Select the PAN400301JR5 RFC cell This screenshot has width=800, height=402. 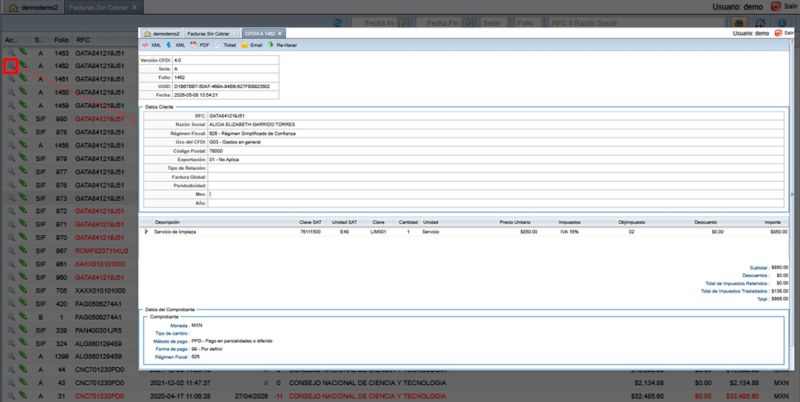click(98, 331)
